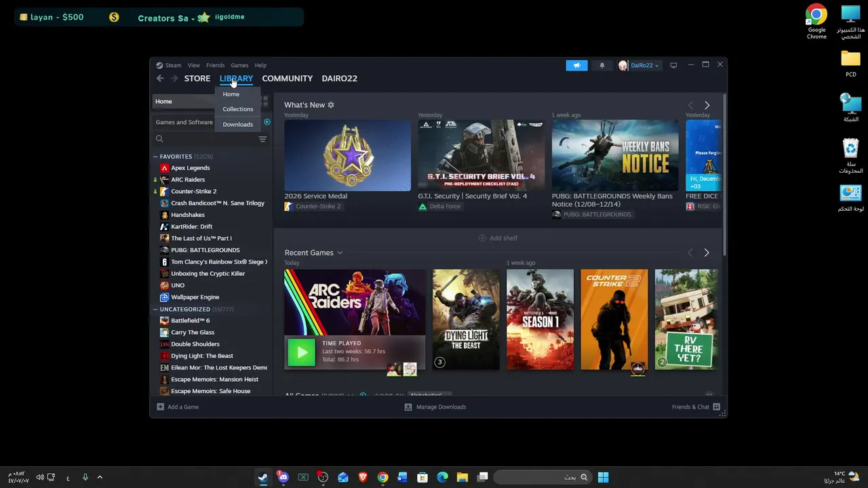Open Google Chrome from the taskbar

point(382,477)
